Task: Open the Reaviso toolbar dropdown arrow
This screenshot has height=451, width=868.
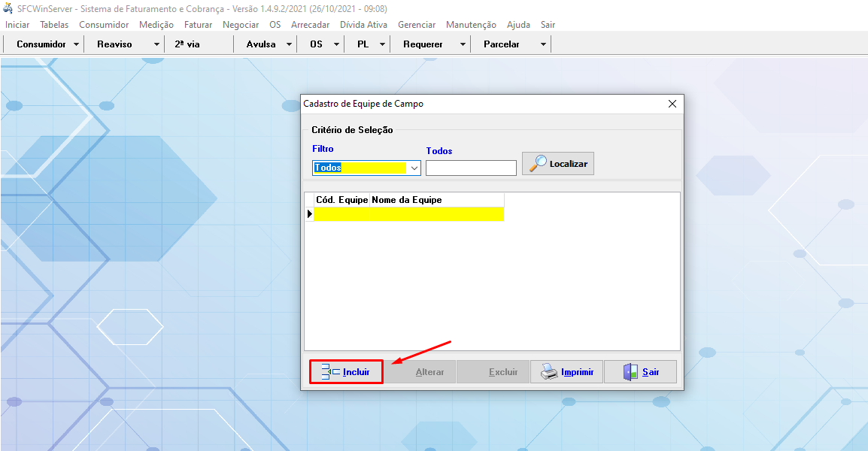Action: click(156, 44)
